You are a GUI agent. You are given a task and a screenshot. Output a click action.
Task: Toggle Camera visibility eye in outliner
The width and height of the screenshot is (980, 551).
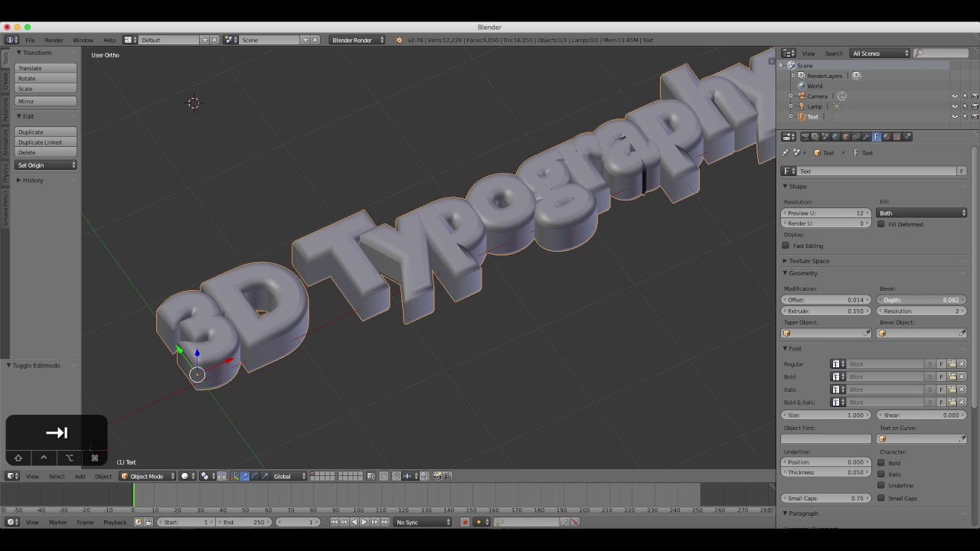[955, 96]
